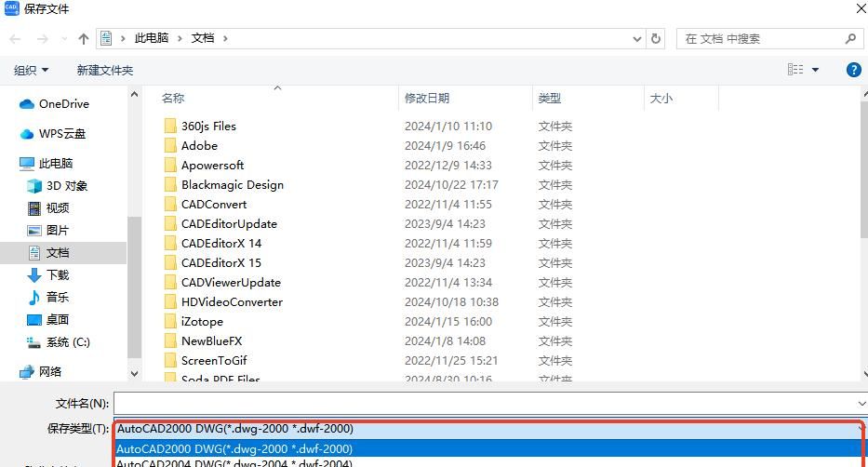Select the Apowersoft folder

click(212, 166)
